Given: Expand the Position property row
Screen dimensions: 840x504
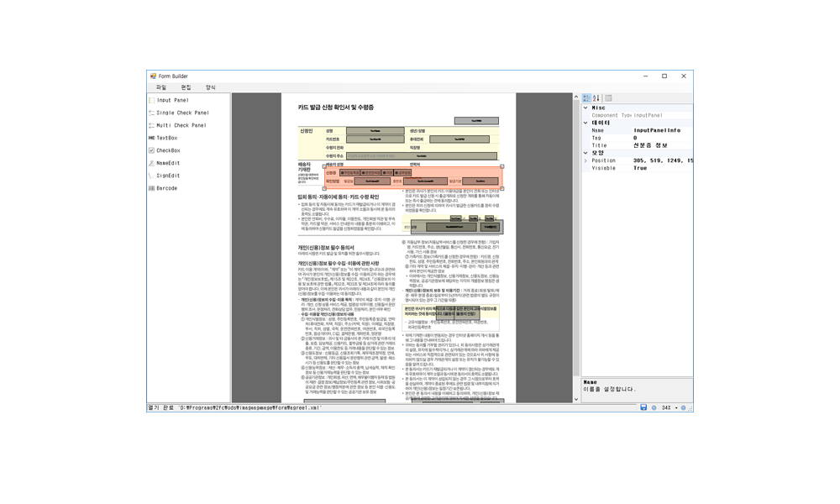Looking at the screenshot, I should (x=585, y=160).
